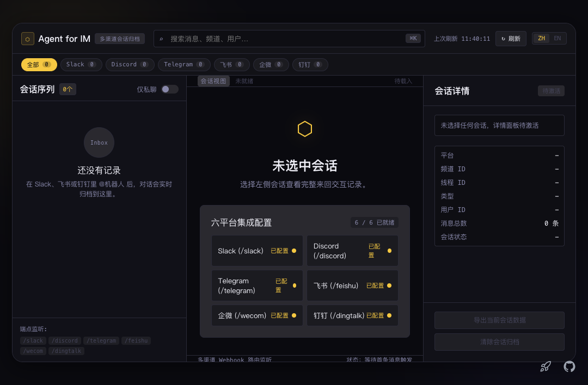Click the rocket icon at bottom right
Image resolution: width=588 pixels, height=385 pixels.
(546, 367)
